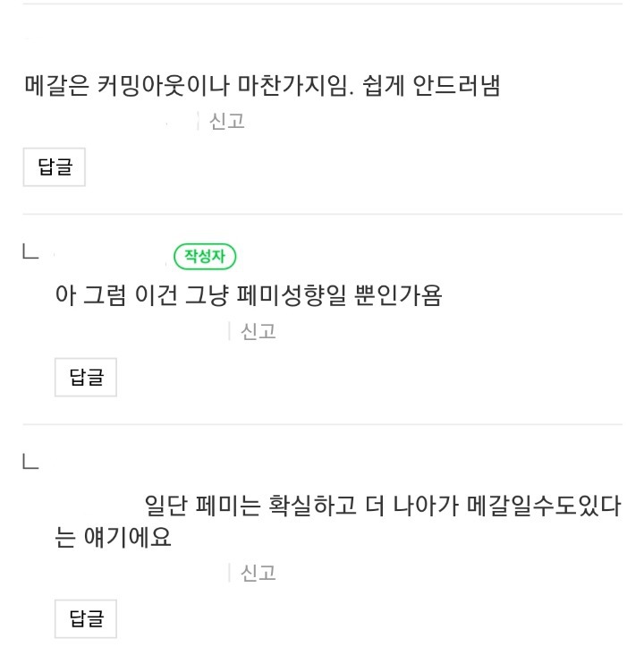Click divider line below first comment's 답글
Viewport: 644px width, 664px height.
[x=322, y=215]
